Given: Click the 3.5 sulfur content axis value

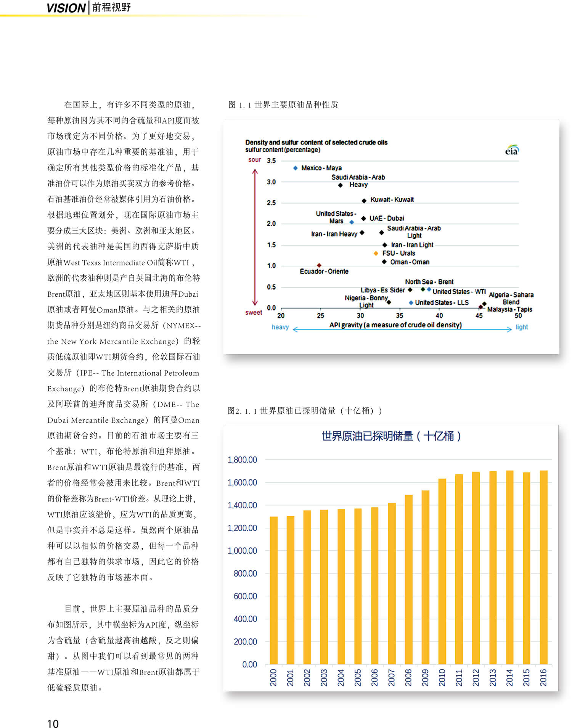Looking at the screenshot, I should [x=271, y=161].
